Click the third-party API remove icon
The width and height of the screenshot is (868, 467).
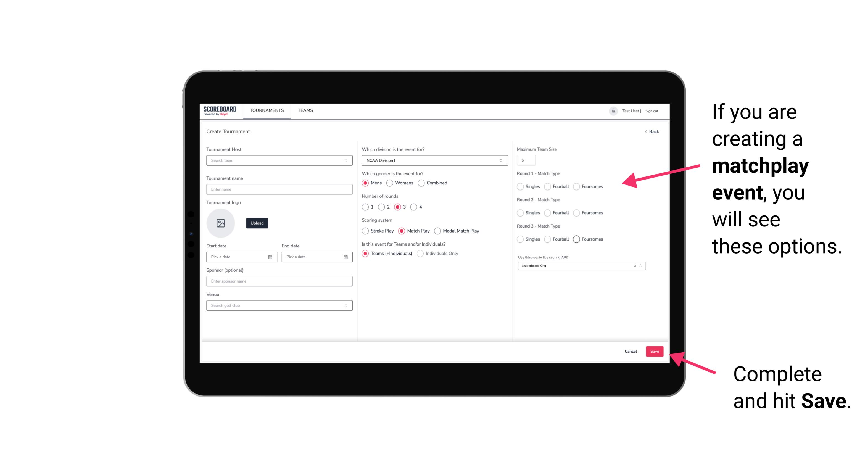point(634,265)
